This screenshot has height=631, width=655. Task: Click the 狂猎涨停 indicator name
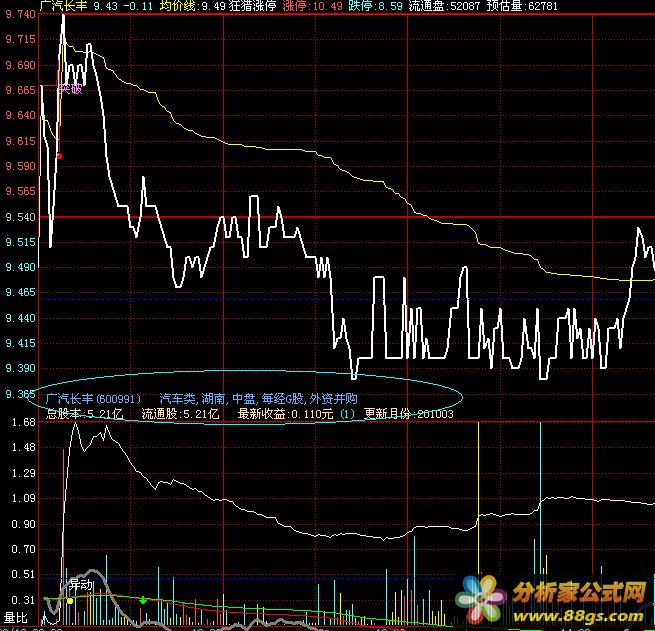252,6
